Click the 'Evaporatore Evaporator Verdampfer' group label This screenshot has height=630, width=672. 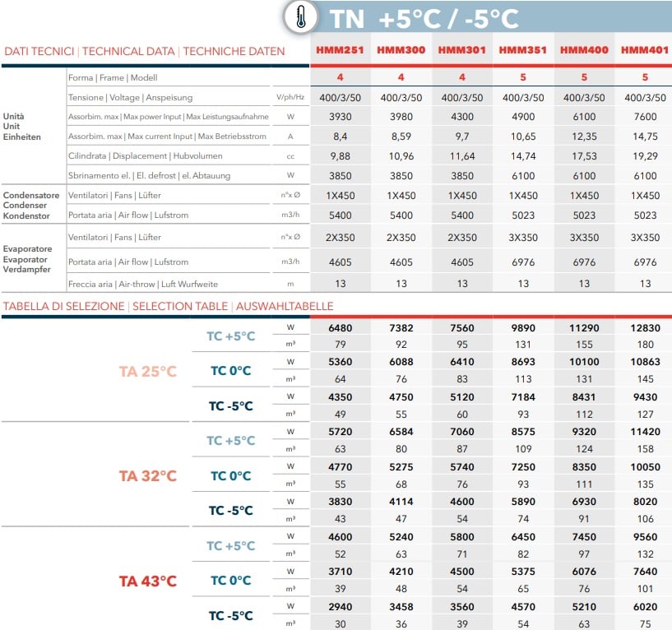(x=27, y=259)
